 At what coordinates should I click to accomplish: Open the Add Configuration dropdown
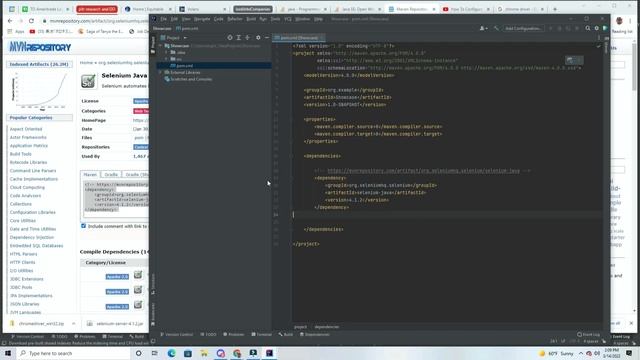(523, 28)
